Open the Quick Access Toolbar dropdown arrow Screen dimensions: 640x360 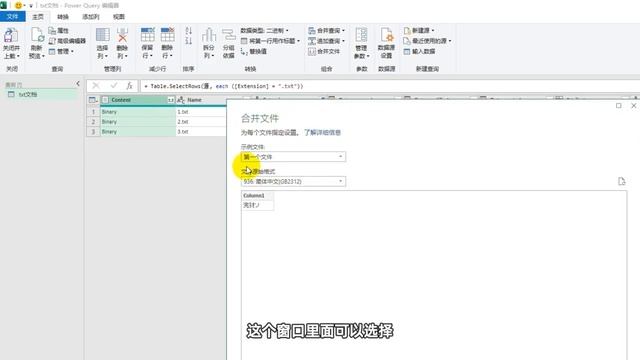(x=31, y=6)
